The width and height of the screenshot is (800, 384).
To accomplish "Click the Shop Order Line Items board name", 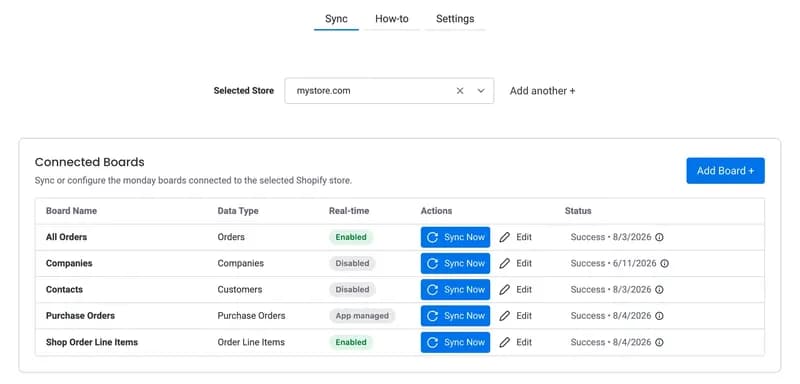I will click(x=92, y=342).
